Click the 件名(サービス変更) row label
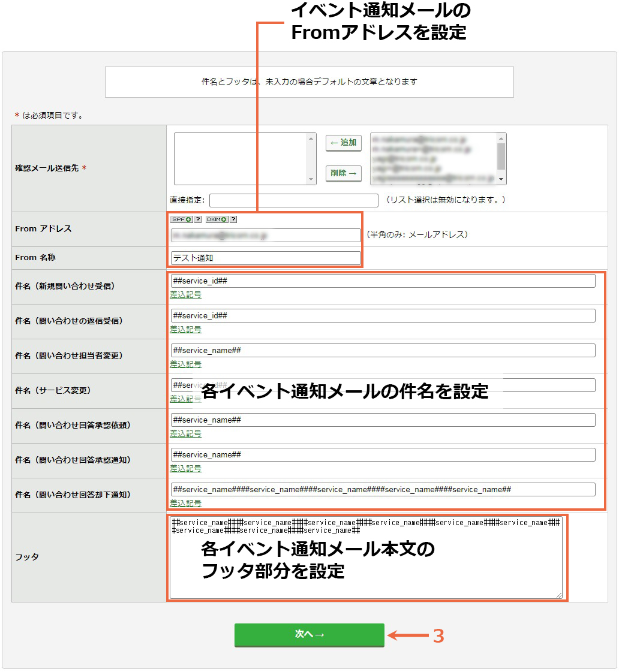619x672 pixels. point(53,390)
